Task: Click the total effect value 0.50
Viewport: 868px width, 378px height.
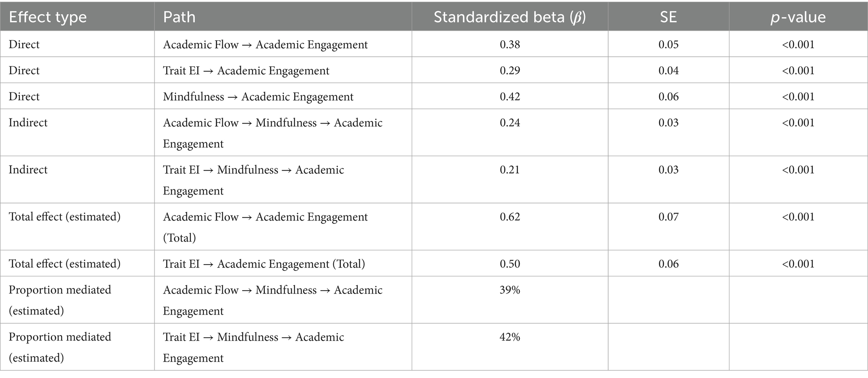Action: click(x=510, y=264)
